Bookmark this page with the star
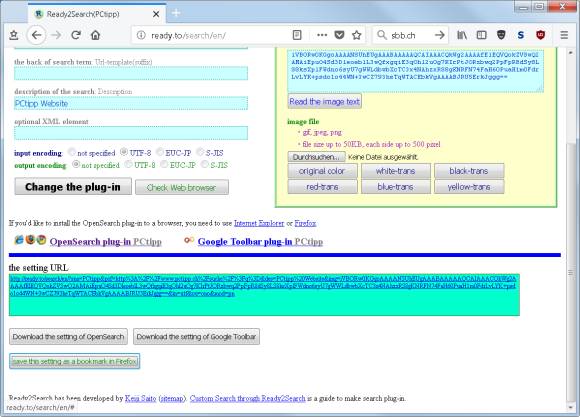 tap(357, 35)
